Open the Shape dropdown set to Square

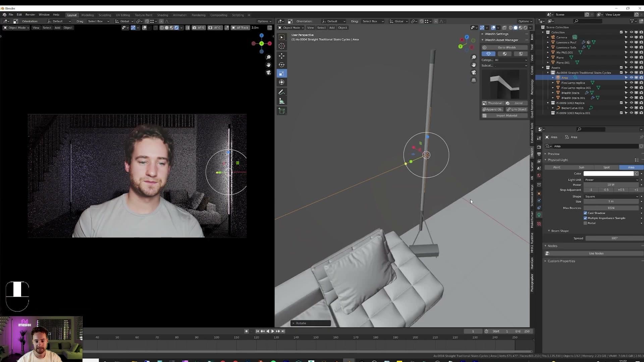(611, 196)
